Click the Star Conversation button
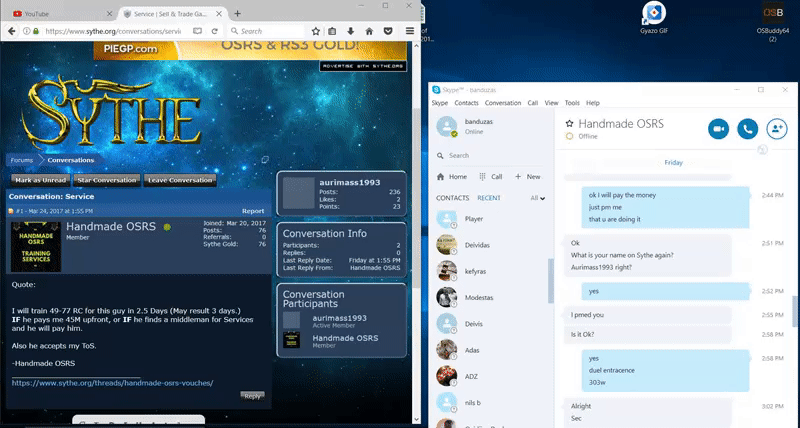Screen dimensions: 800x428 tap(107, 180)
